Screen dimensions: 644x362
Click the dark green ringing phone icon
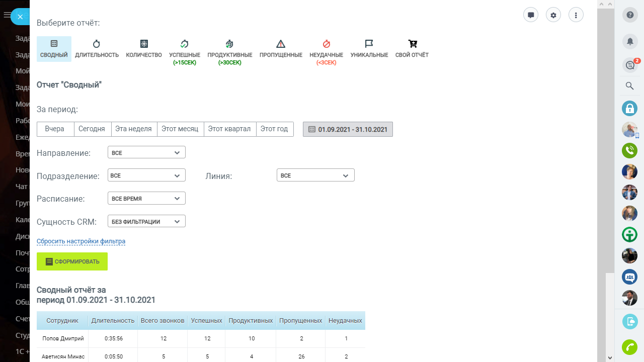[630, 150]
